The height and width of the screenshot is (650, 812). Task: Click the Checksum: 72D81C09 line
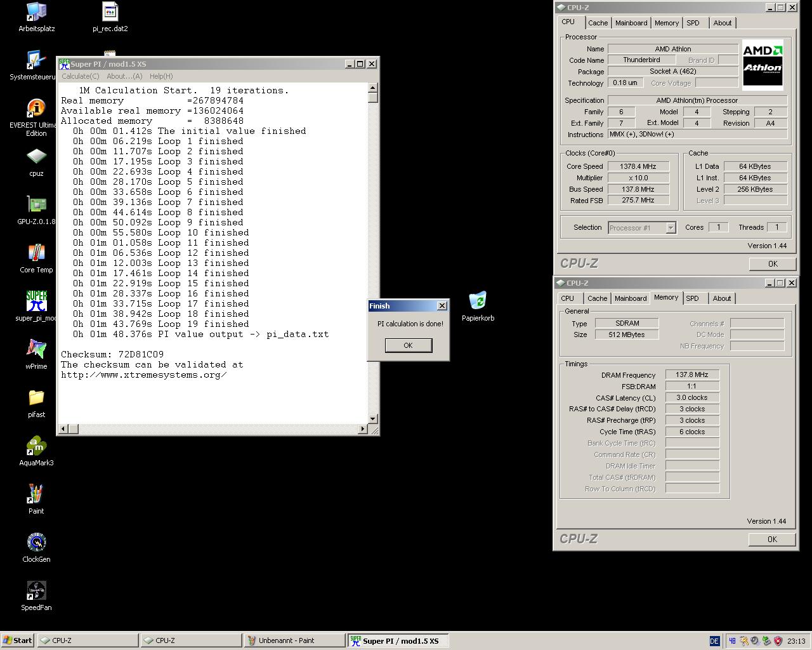(112, 354)
